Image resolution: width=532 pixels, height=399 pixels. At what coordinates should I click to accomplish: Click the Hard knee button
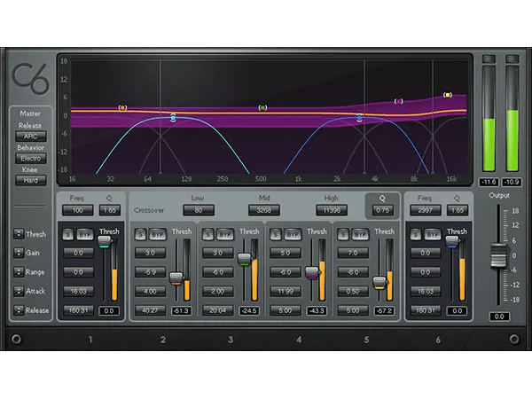tap(31, 181)
